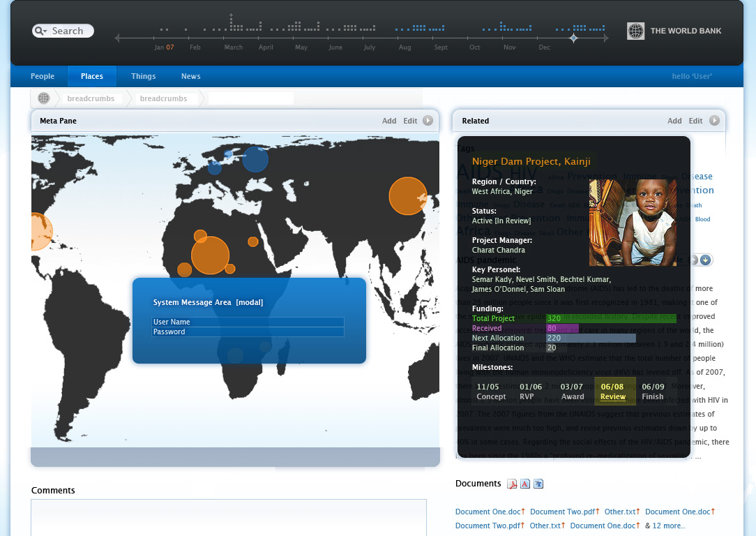Click timeline right arrow end
Image resolution: width=756 pixels, height=536 pixels.
606,38
